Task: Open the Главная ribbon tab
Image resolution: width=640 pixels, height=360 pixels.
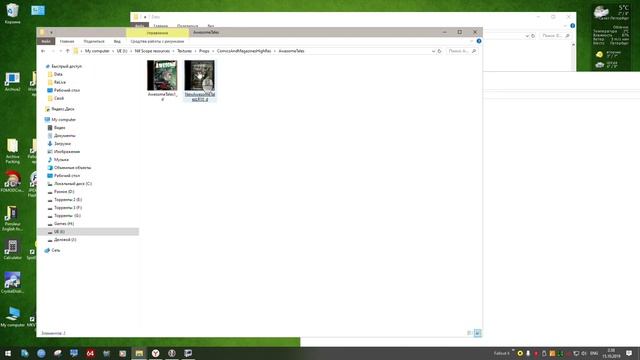Action: [x=67, y=41]
